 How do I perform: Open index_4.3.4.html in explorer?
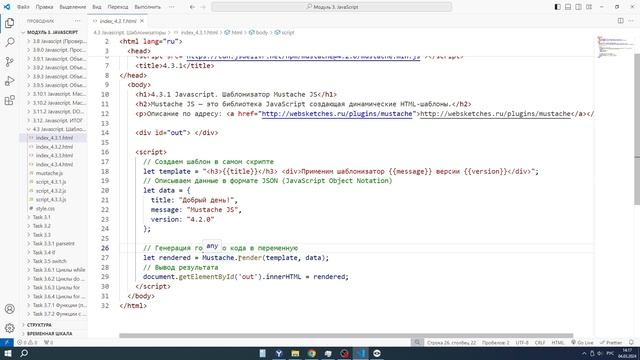(54, 164)
